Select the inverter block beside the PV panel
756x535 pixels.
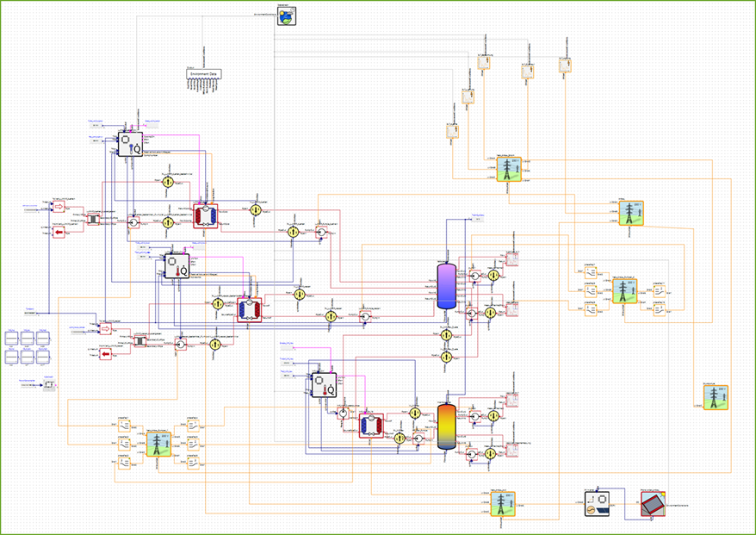tap(597, 504)
